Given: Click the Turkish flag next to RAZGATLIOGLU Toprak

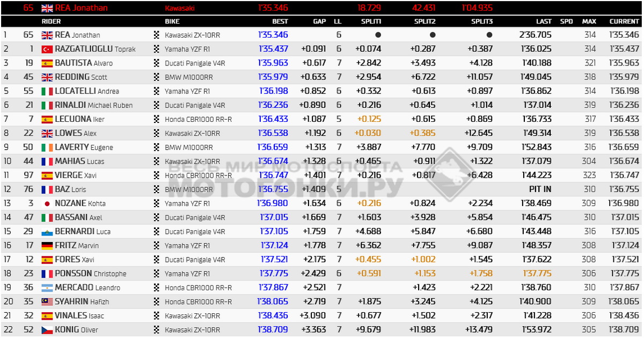Looking at the screenshot, I should click(47, 49).
